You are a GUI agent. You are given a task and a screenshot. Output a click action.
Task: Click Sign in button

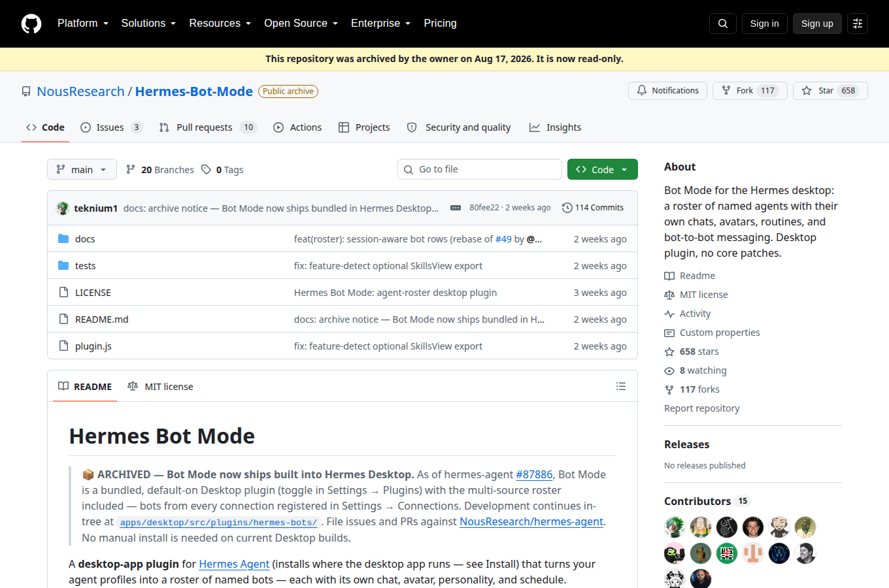tap(765, 24)
